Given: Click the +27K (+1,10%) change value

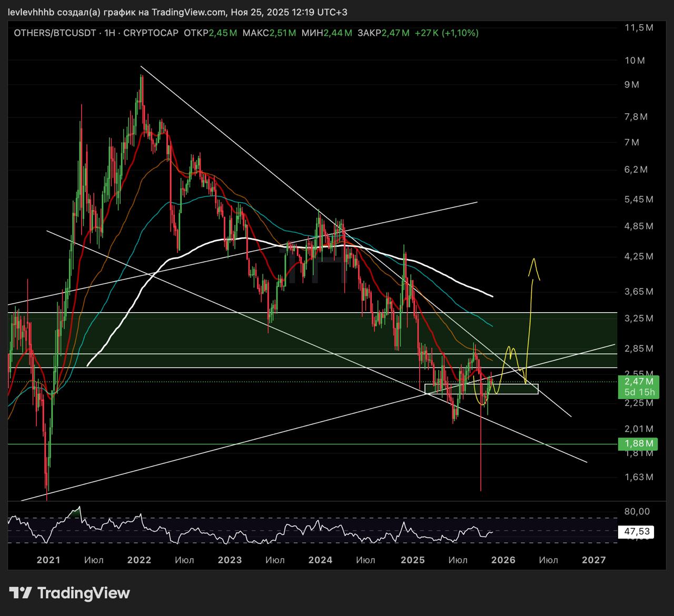Looking at the screenshot, I should tap(446, 33).
